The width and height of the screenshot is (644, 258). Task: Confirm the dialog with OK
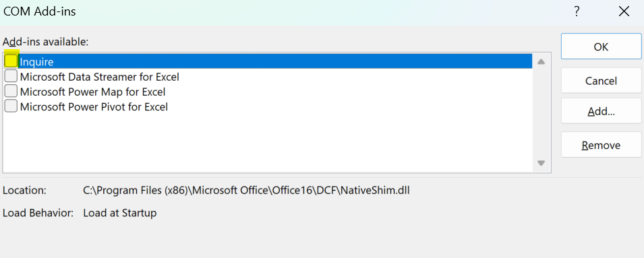tap(601, 46)
